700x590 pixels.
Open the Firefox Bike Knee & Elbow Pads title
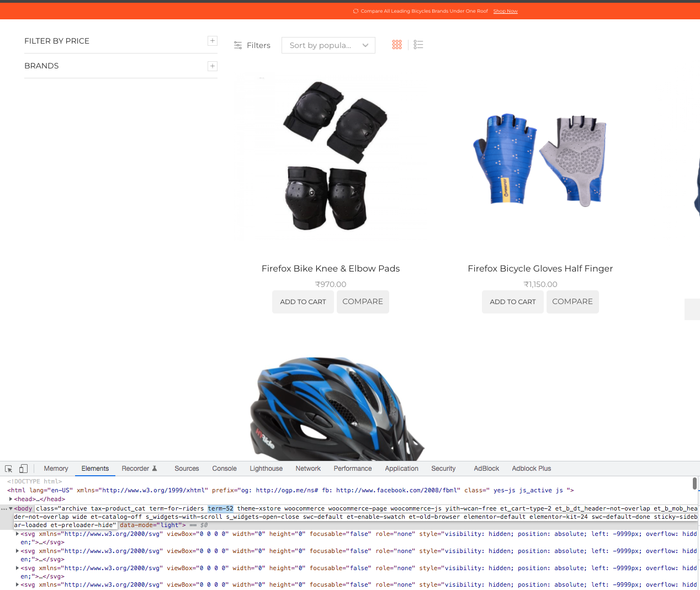(331, 269)
